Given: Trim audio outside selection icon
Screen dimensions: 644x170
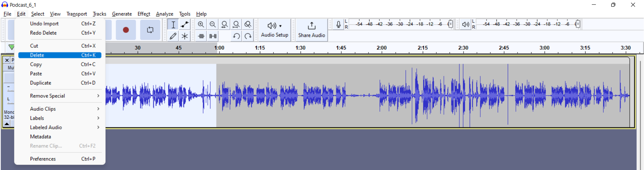Looking at the screenshot, I should [201, 36].
